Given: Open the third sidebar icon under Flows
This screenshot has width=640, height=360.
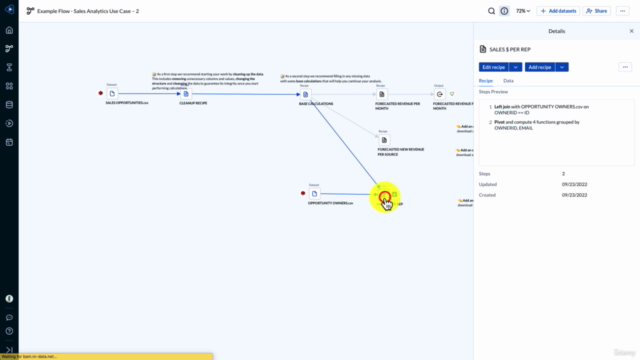Looking at the screenshot, I should [x=9, y=67].
